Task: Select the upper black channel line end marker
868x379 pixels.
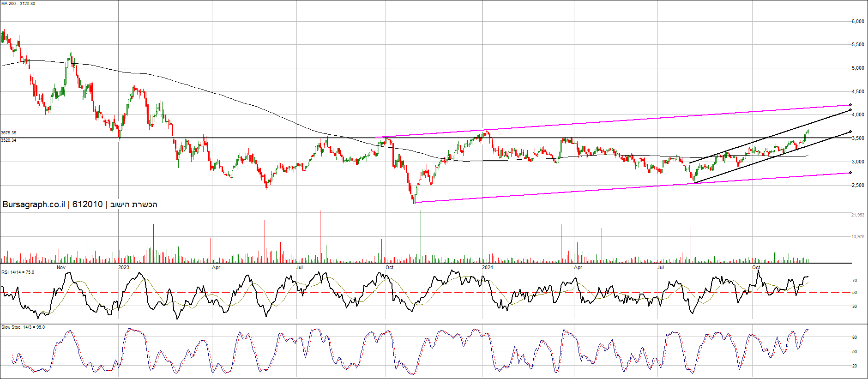Action: pyautogui.click(x=850, y=110)
